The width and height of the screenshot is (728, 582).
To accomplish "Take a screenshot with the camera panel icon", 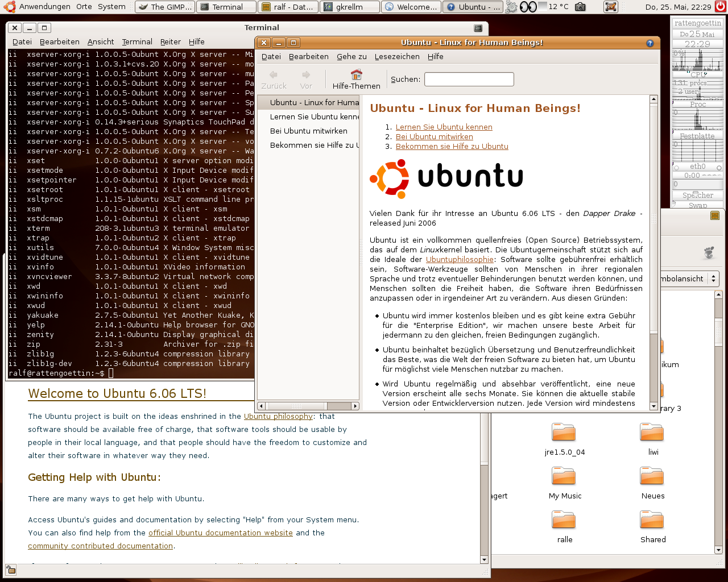I will pos(580,7).
